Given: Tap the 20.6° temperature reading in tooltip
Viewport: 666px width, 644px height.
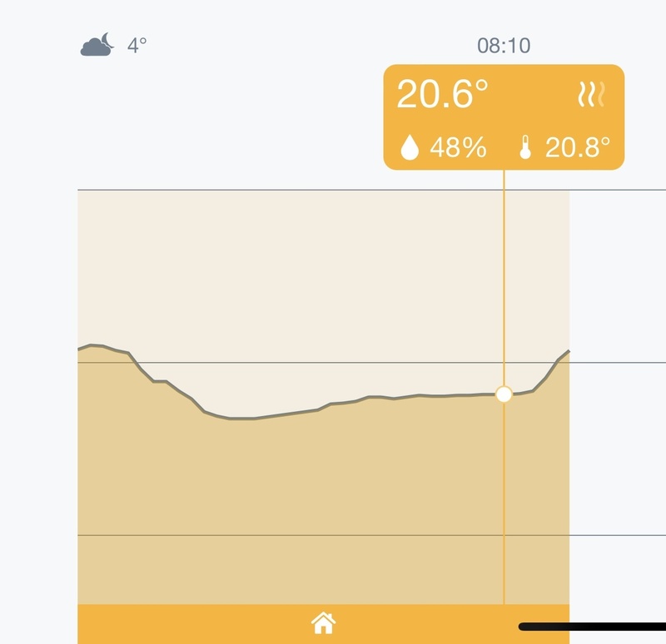Looking at the screenshot, I should pos(442,94).
